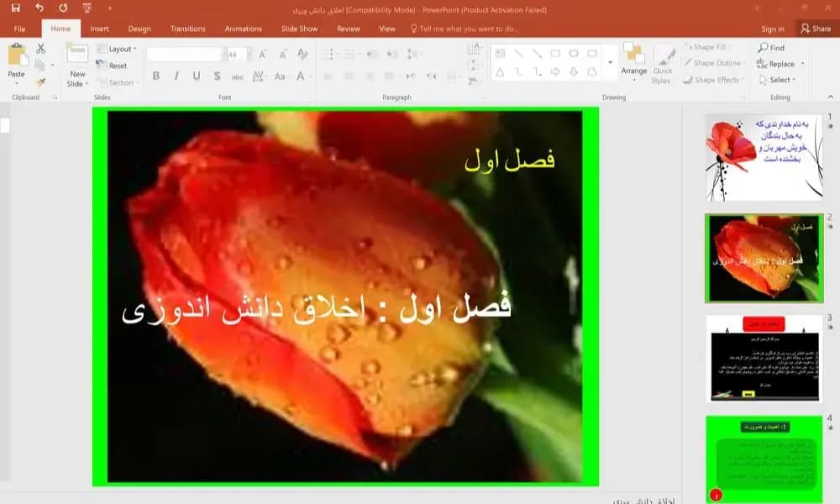Open the Select dropdown in Editing group
Image resolution: width=840 pixels, height=504 pixels.
tap(778, 80)
